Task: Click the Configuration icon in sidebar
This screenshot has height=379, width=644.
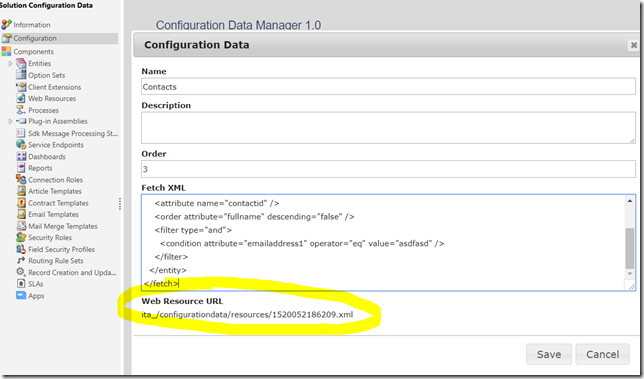Action: (x=6, y=38)
